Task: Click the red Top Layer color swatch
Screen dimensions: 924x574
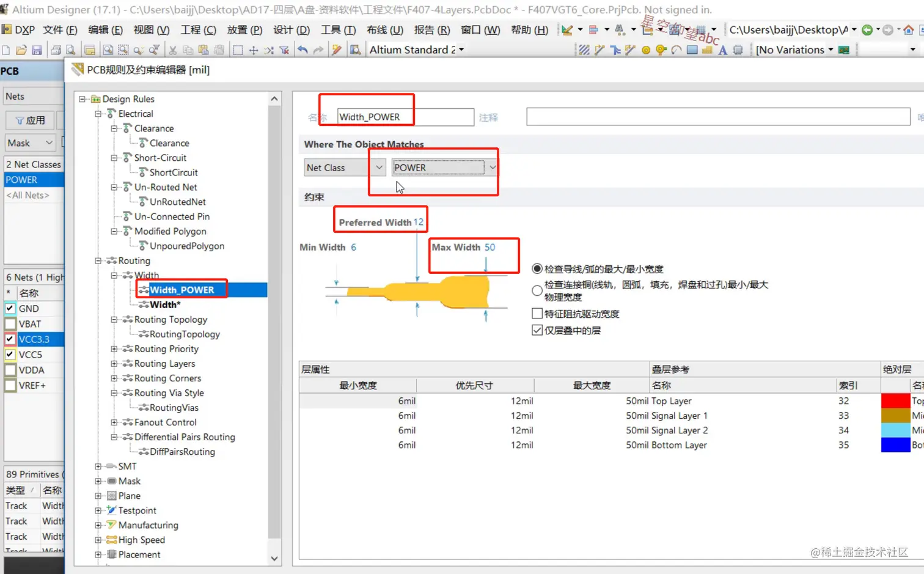Action: (x=896, y=401)
